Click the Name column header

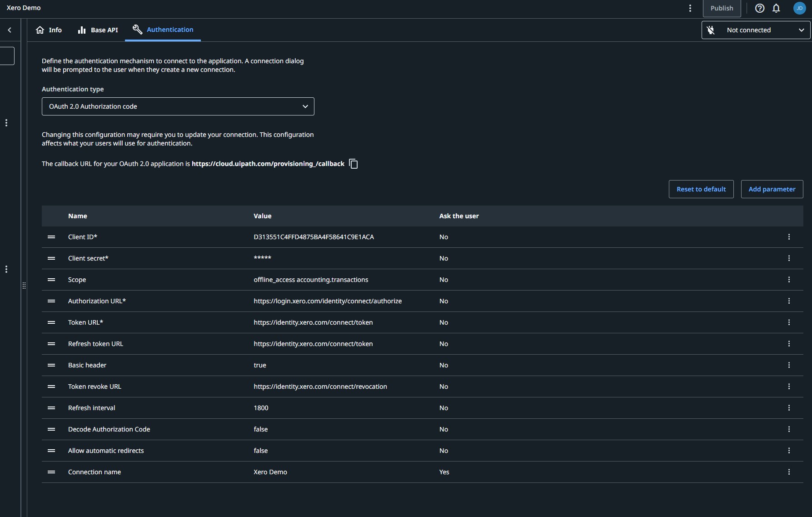tap(78, 216)
